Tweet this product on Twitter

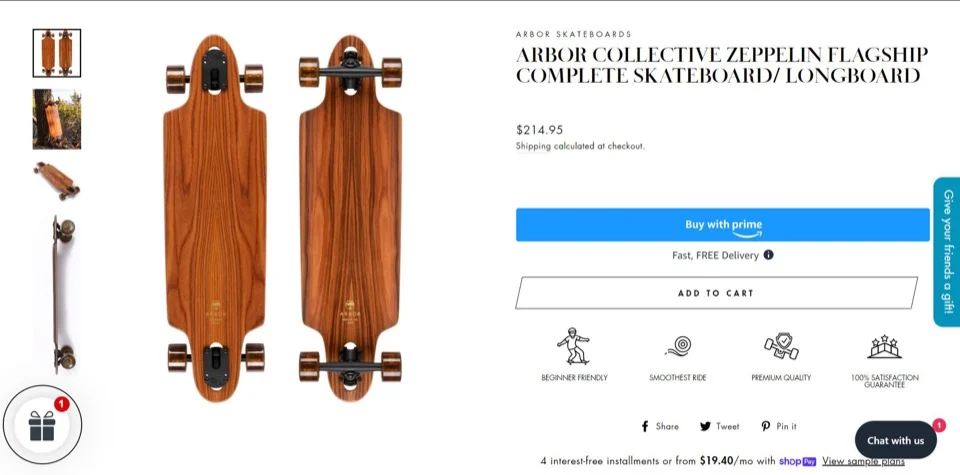coord(720,426)
